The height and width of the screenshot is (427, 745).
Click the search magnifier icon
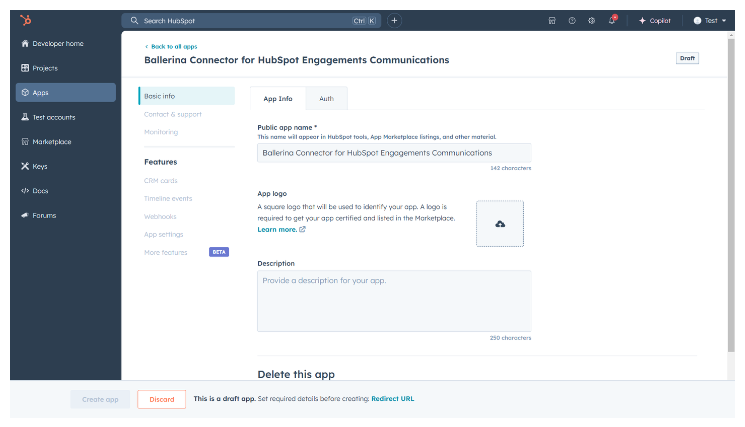pos(134,20)
